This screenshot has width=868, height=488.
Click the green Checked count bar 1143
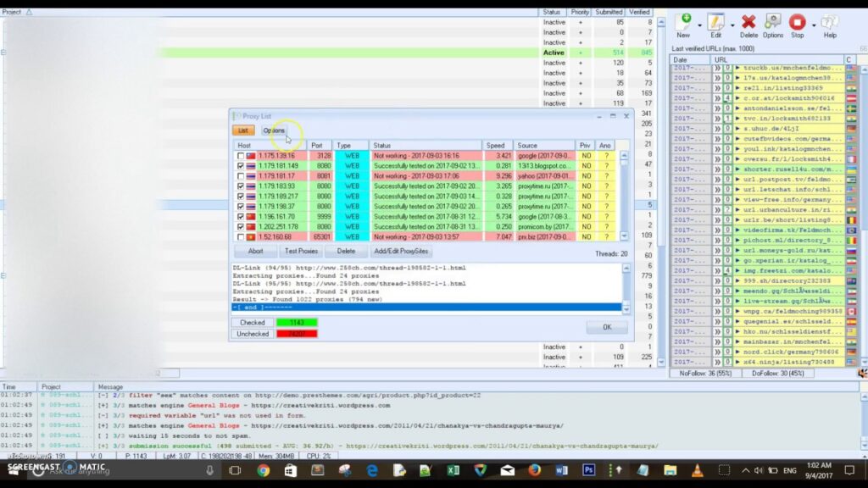pyautogui.click(x=297, y=323)
